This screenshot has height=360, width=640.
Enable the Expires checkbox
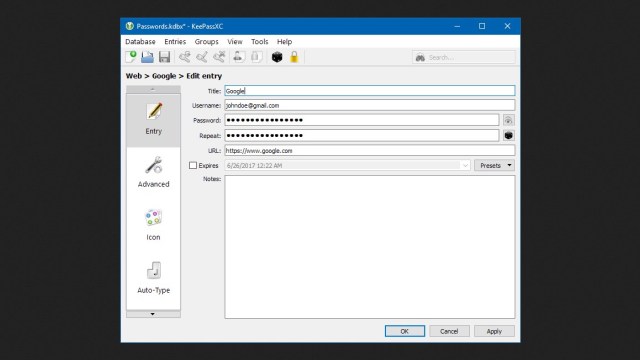[x=193, y=165]
